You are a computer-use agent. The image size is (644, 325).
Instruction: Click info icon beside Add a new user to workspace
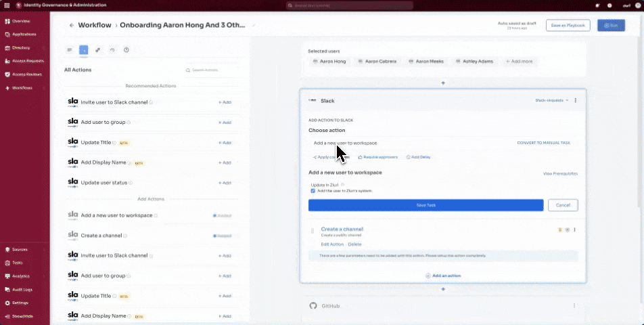coord(156,215)
